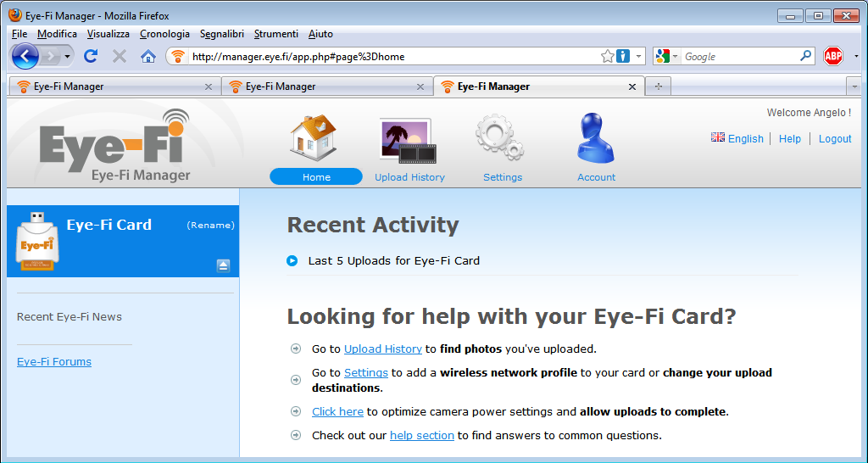Open the back/forward history dropdown arrow
The width and height of the screenshot is (868, 463).
67,57
